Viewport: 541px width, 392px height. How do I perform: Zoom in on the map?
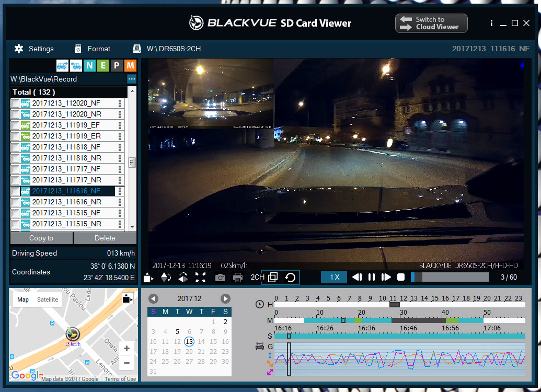(126, 349)
